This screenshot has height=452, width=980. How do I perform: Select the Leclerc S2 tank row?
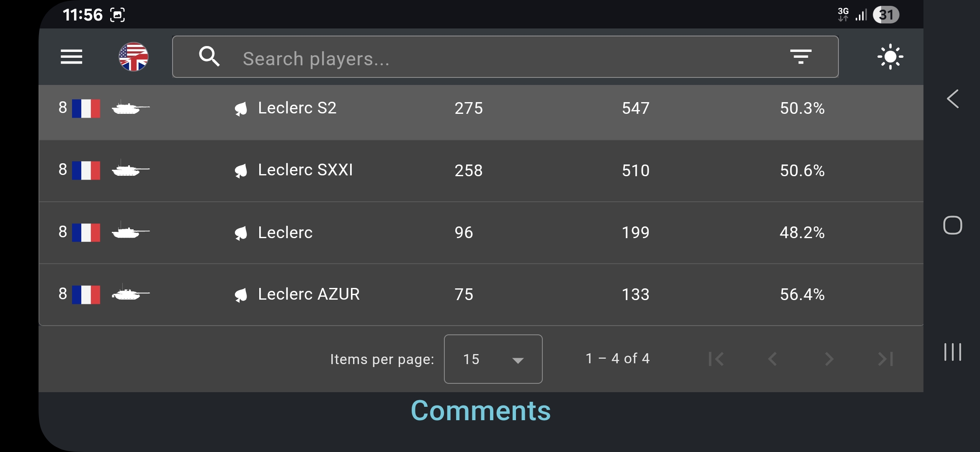click(x=481, y=109)
